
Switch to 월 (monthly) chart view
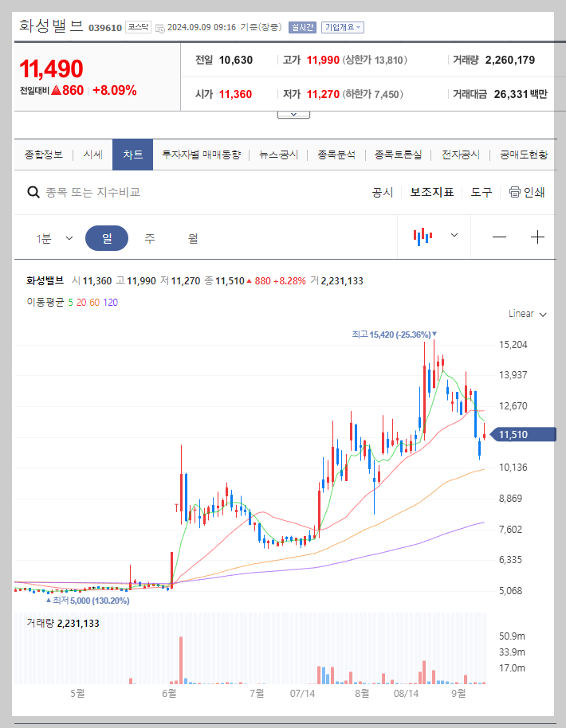point(191,237)
